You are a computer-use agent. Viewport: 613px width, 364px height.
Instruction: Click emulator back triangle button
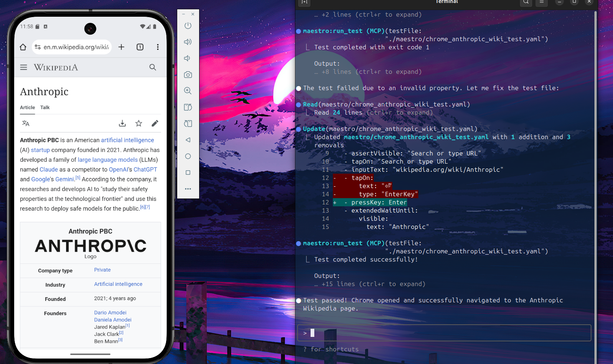[x=188, y=140]
